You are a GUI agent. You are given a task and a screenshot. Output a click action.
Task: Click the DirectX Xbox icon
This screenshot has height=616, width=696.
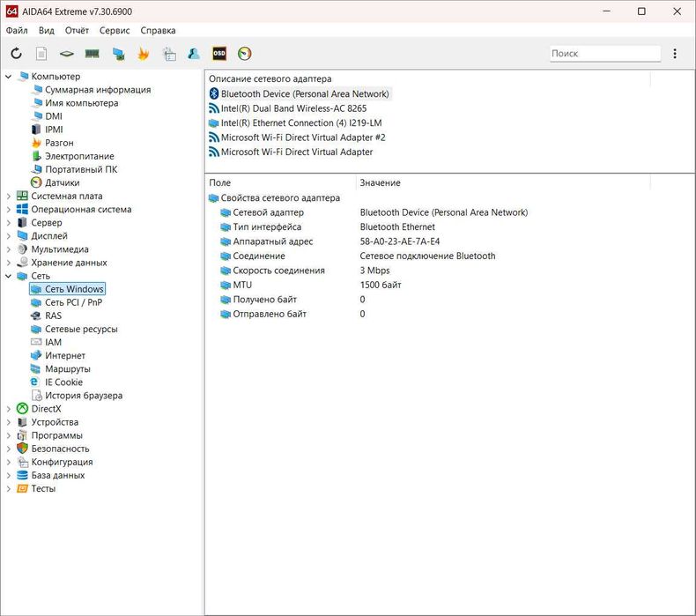(x=22, y=409)
